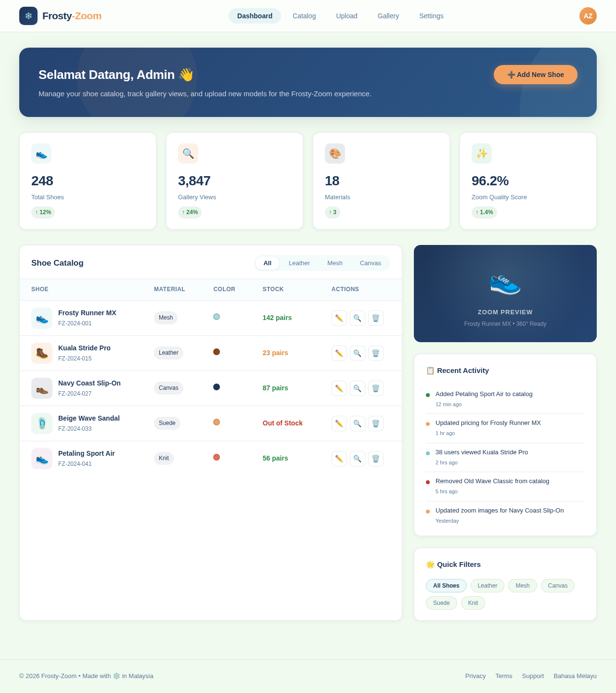This screenshot has height=693, width=616.
Task: Click the magnifying glass on Kuala Stride Pro row
Action: (357, 353)
